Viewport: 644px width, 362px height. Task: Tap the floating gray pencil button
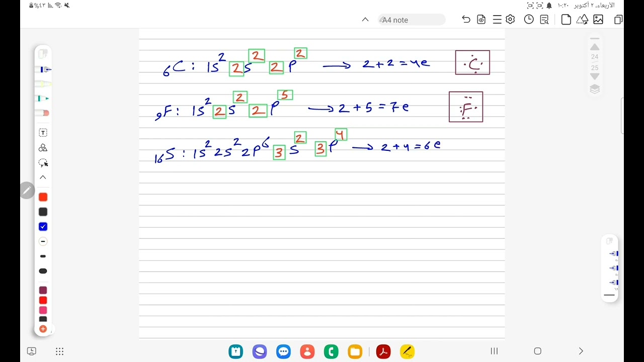[x=27, y=191]
